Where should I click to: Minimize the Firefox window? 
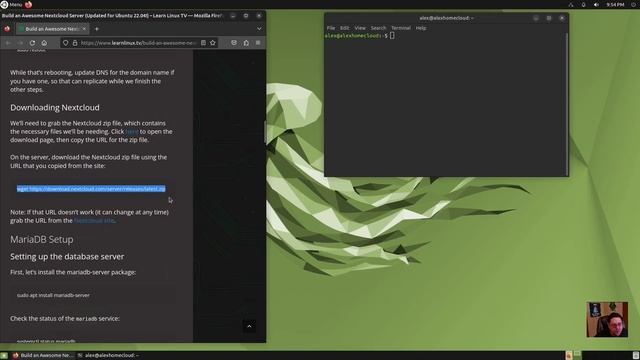tap(233, 16)
